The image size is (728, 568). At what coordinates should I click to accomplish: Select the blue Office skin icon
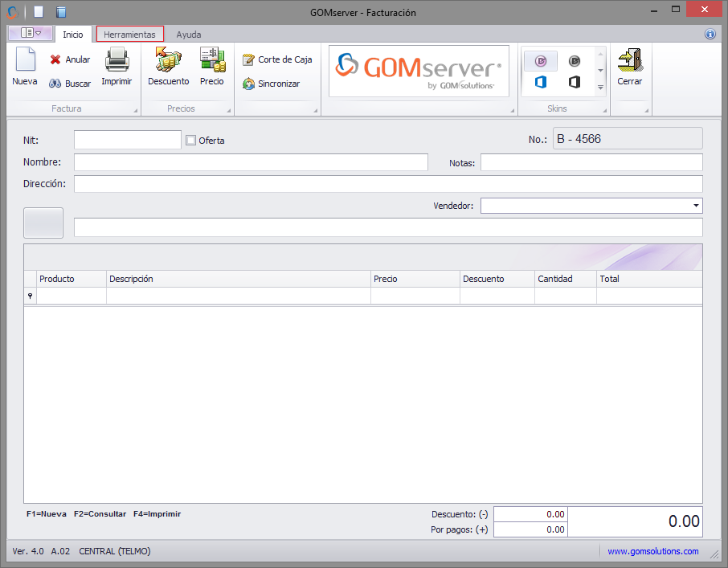point(541,82)
